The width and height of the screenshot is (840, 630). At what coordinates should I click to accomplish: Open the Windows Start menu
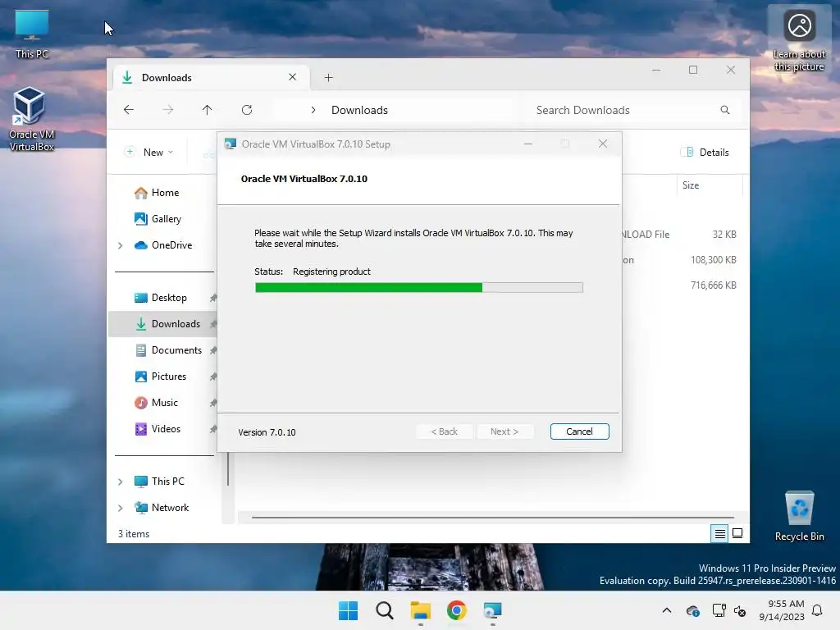point(348,610)
